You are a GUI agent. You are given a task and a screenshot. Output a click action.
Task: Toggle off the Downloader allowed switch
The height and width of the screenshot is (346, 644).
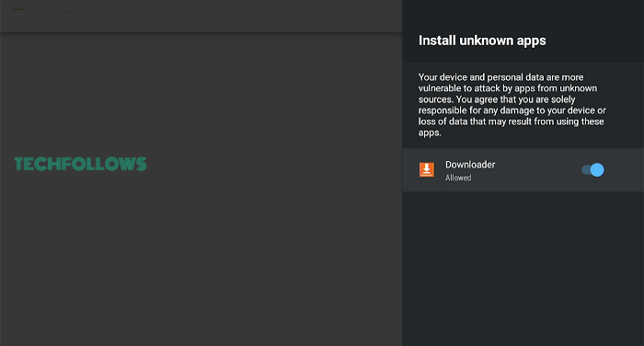tap(592, 169)
